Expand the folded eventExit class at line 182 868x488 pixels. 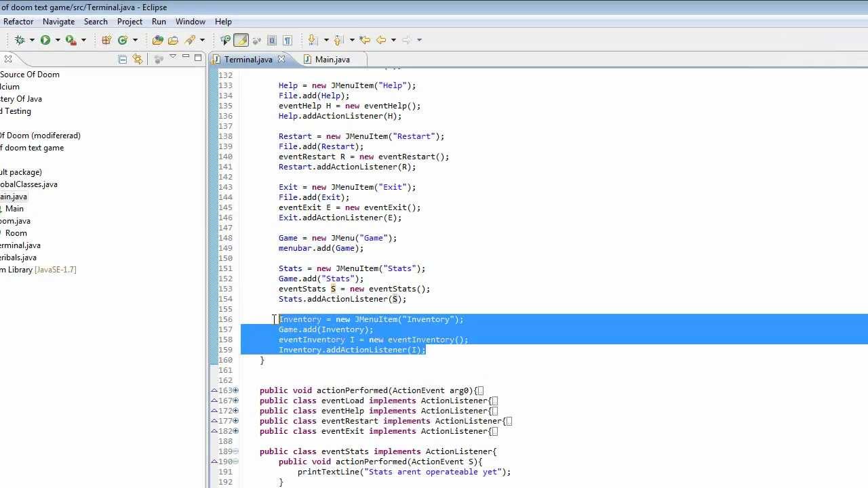click(x=235, y=431)
